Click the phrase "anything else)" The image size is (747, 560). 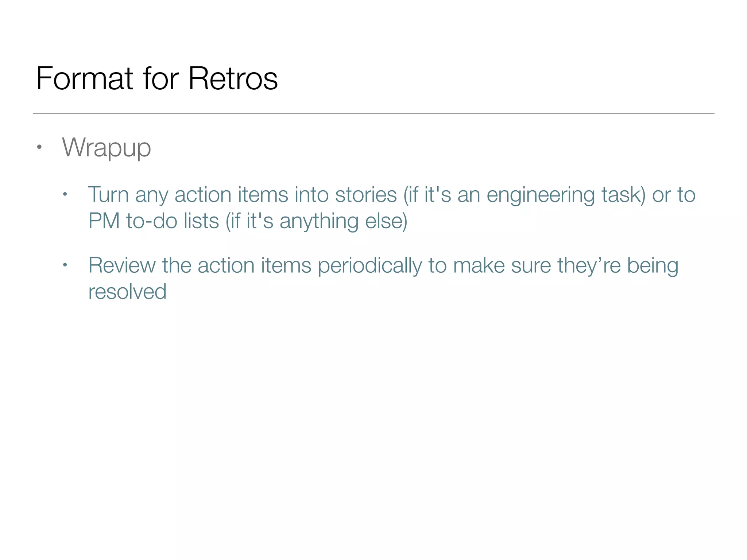[x=343, y=221]
